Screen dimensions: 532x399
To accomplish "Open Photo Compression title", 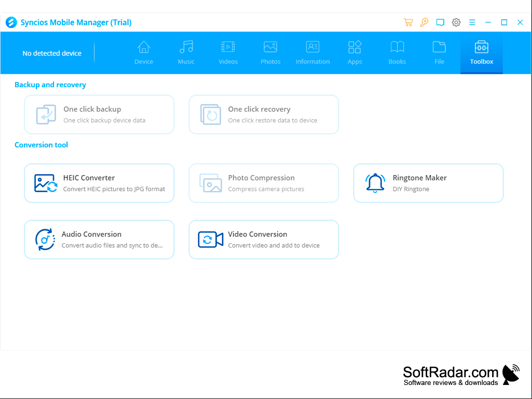I will (261, 178).
